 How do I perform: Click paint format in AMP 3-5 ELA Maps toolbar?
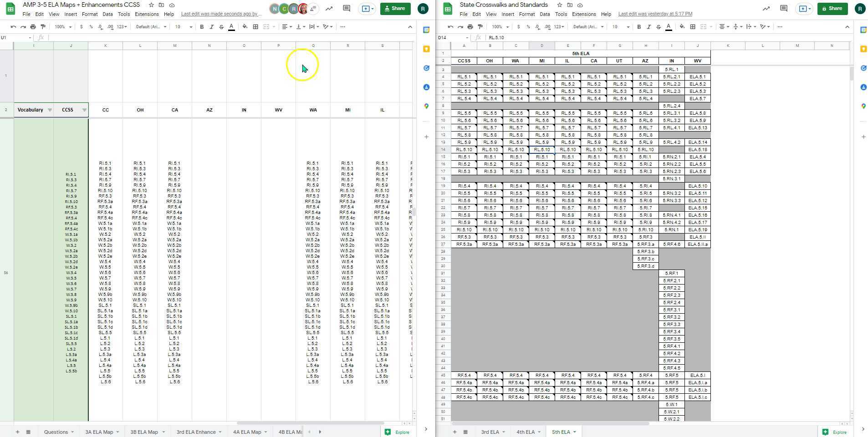coord(43,27)
